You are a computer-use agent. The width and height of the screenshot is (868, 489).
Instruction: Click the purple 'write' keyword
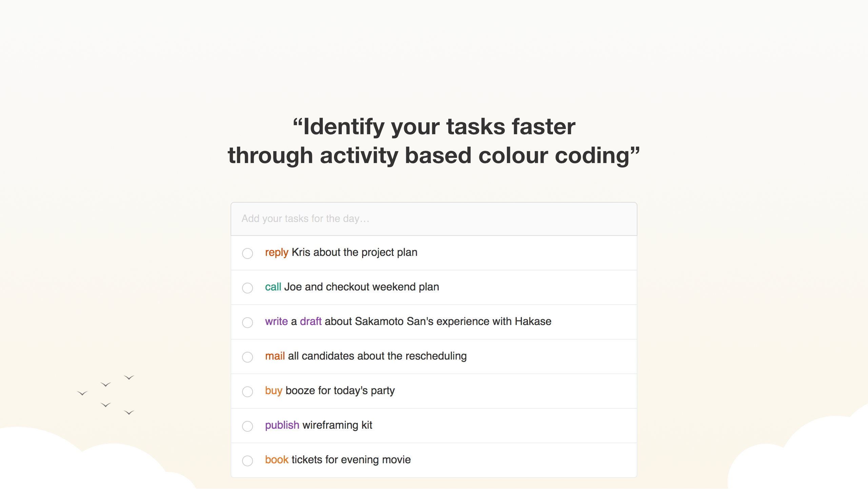point(276,322)
